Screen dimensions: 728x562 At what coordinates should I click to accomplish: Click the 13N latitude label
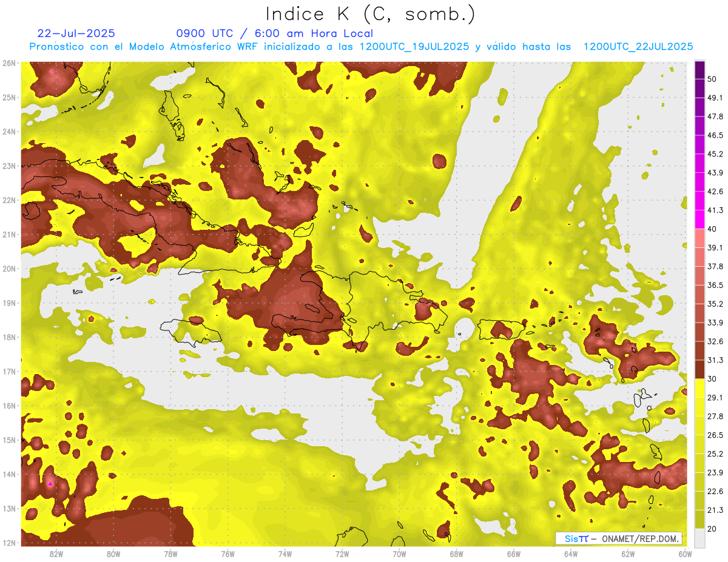click(8, 508)
